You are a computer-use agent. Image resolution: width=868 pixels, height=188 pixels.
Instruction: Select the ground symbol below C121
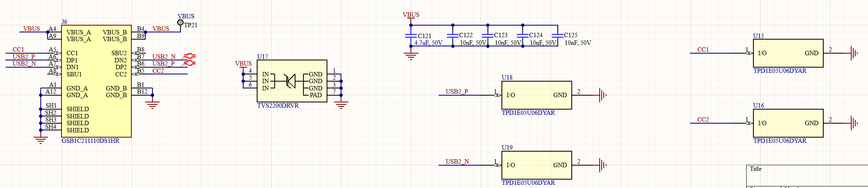pyautogui.click(x=411, y=56)
